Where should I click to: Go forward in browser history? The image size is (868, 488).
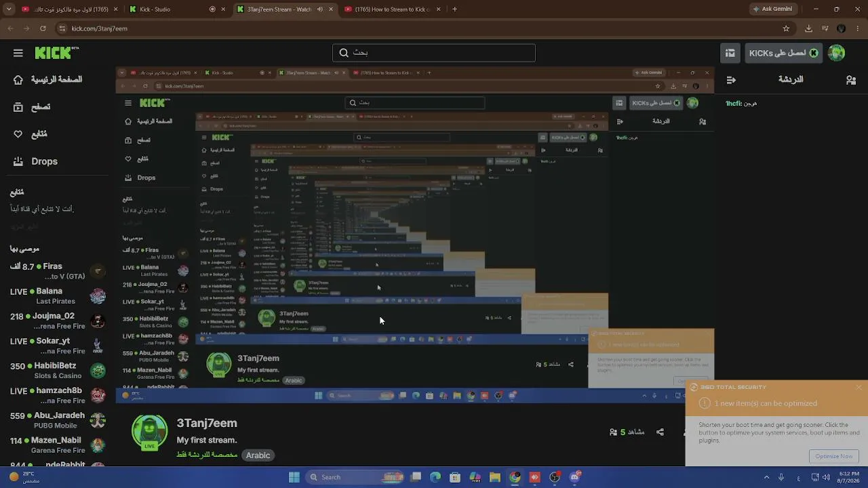[26, 28]
